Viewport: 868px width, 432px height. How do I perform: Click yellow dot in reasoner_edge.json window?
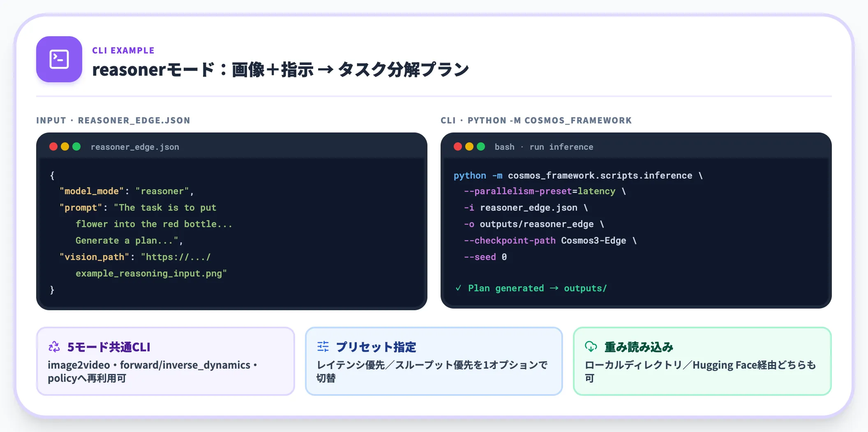click(x=65, y=146)
